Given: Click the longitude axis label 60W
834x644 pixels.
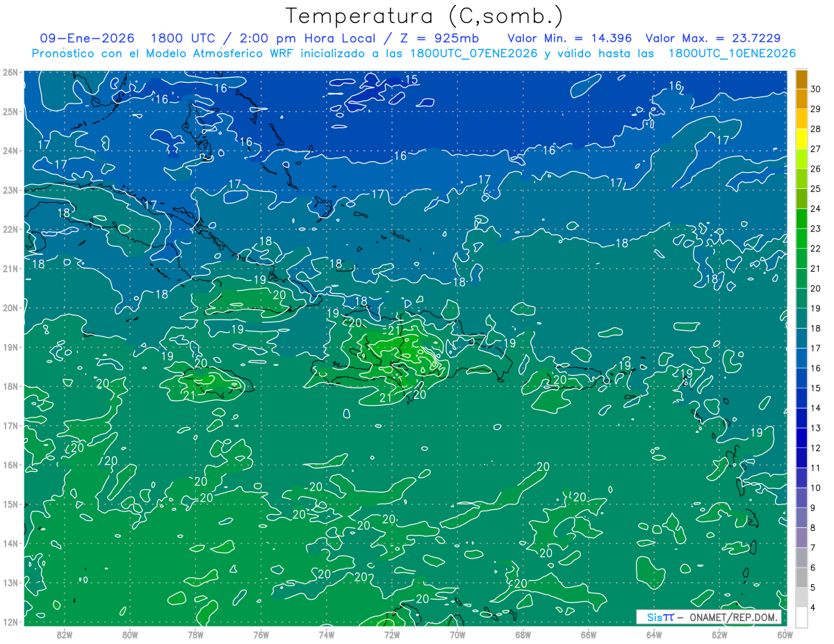Looking at the screenshot, I should pyautogui.click(x=785, y=634).
